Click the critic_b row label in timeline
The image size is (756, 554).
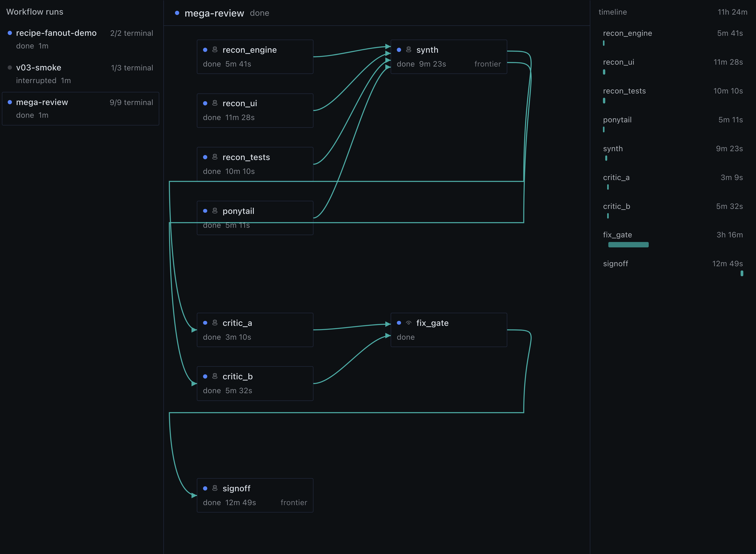tap(616, 207)
